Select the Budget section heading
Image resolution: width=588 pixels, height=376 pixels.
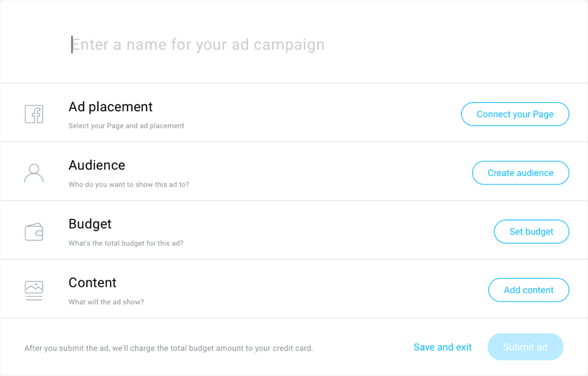click(90, 224)
